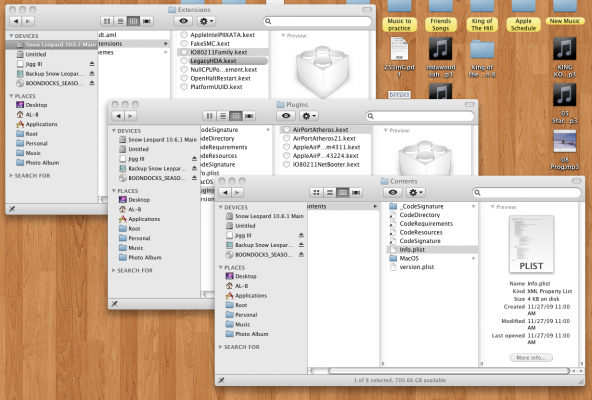Switch Extensions window to column view
This screenshot has width=592, height=400.
coord(133,21)
